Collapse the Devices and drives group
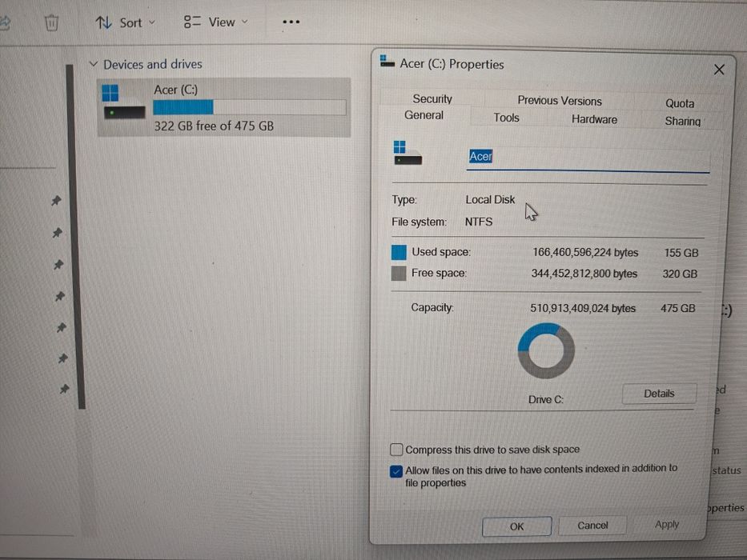The image size is (747, 560). (94, 63)
